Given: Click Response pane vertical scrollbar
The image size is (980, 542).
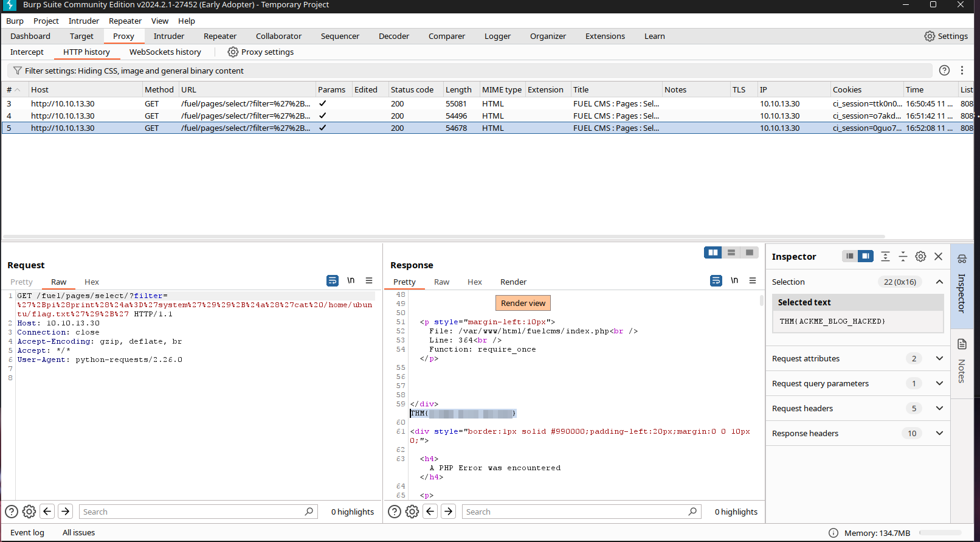Looking at the screenshot, I should (762, 301).
